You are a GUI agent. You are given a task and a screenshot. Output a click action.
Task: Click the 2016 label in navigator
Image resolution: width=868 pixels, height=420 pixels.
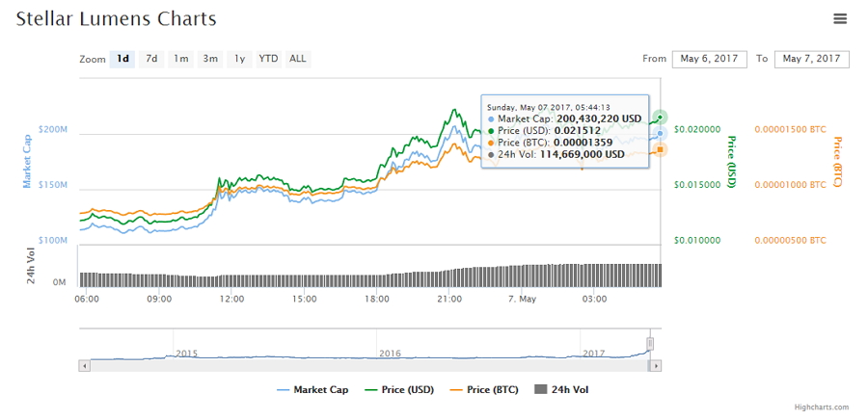pos(390,354)
